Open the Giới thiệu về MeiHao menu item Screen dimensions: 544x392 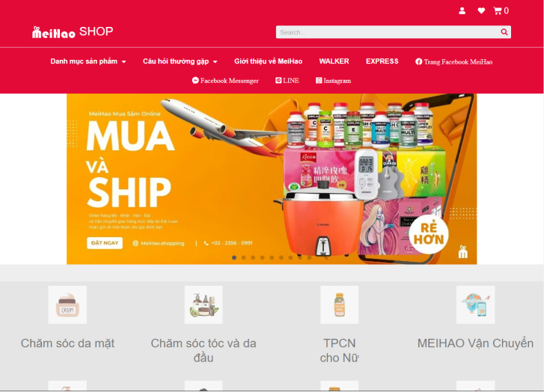click(268, 61)
